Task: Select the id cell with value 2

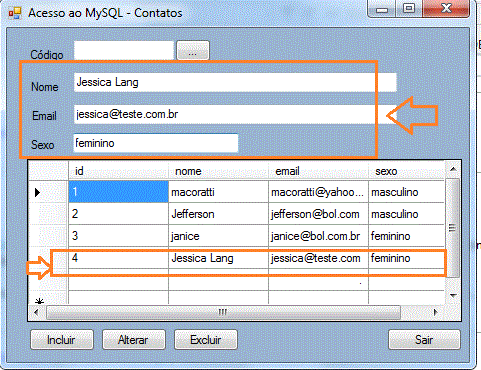Action: [x=118, y=214]
